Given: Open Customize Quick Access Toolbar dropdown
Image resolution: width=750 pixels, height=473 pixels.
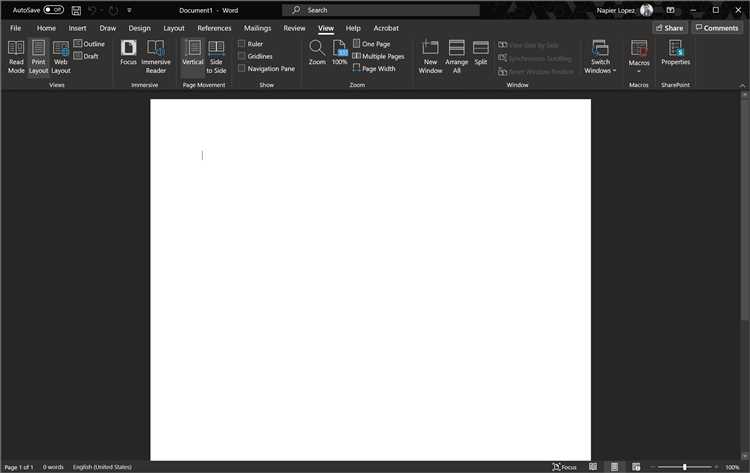Looking at the screenshot, I should tap(129, 10).
